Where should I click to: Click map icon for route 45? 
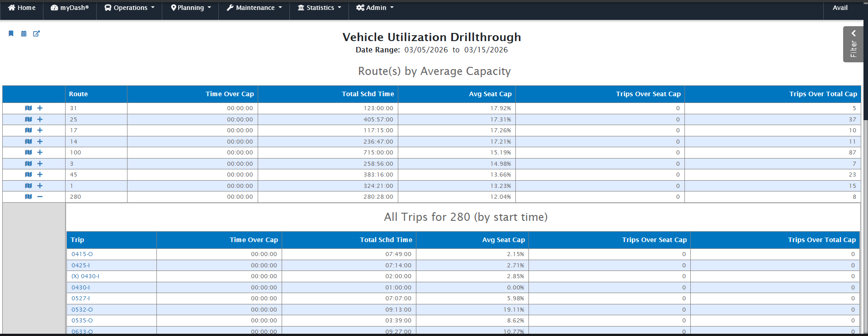point(28,175)
